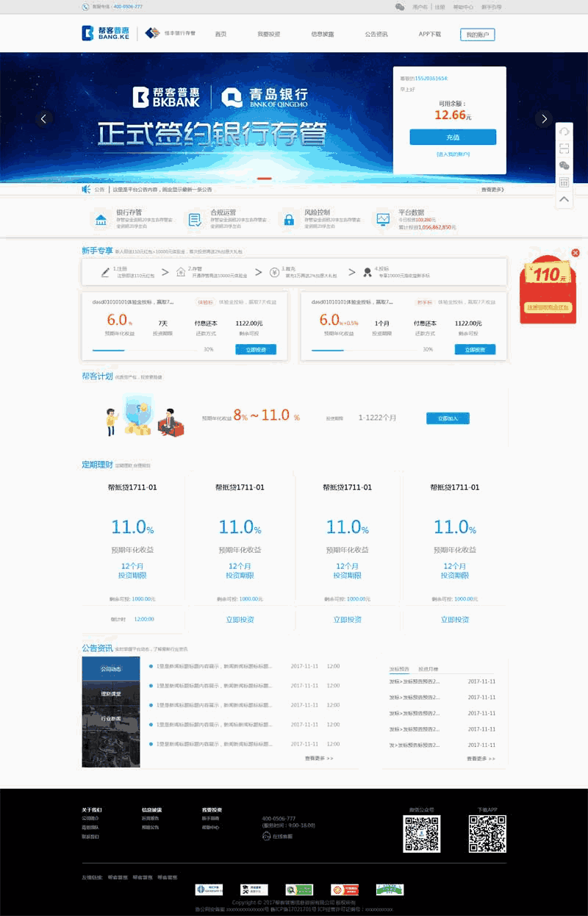This screenshot has width=588, height=916.
Task: Click the download APP QR code
Action: (x=488, y=834)
